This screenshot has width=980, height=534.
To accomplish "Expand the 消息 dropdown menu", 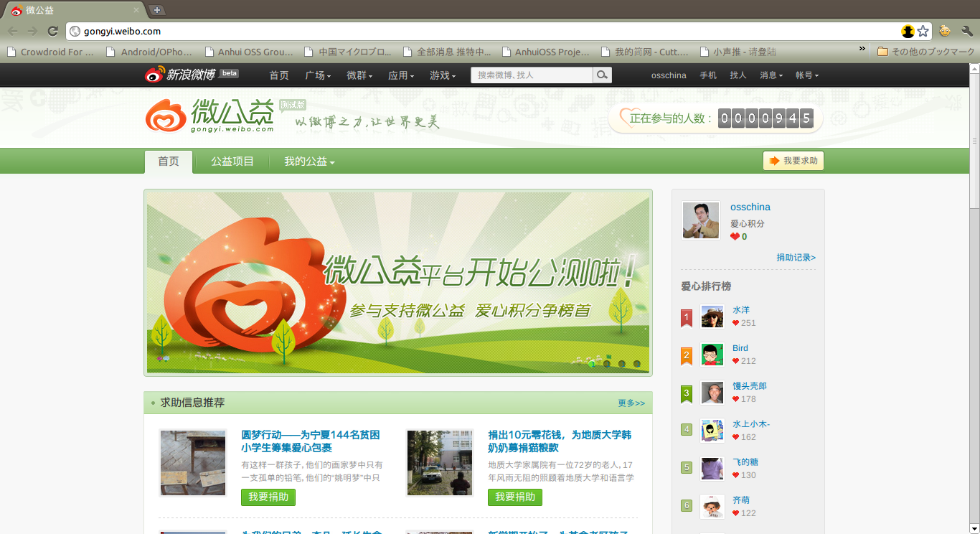I will click(x=771, y=75).
